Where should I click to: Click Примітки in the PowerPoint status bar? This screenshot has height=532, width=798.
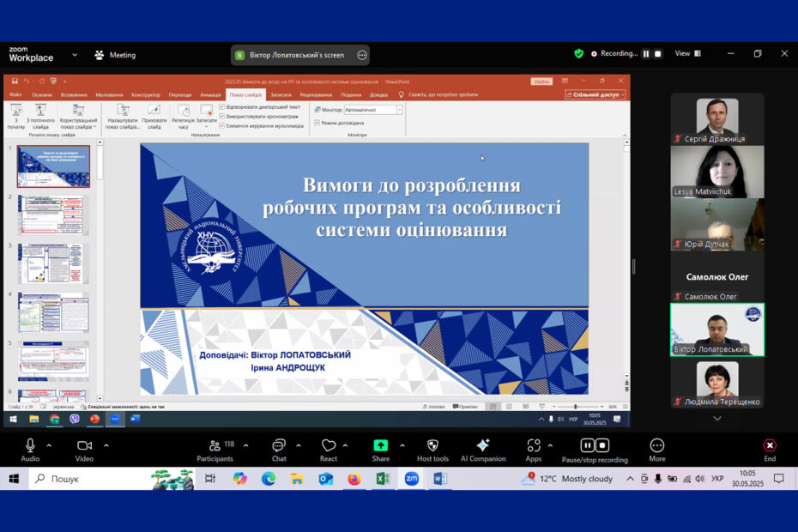[465, 407]
